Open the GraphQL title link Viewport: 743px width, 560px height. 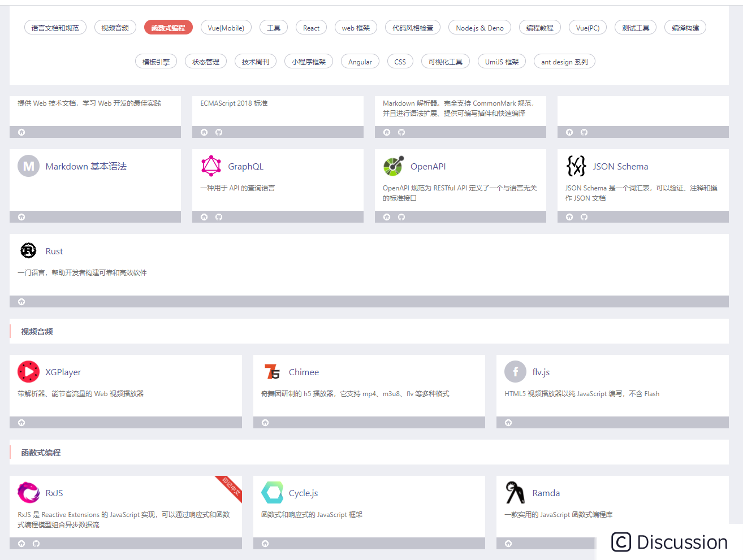pos(245,166)
